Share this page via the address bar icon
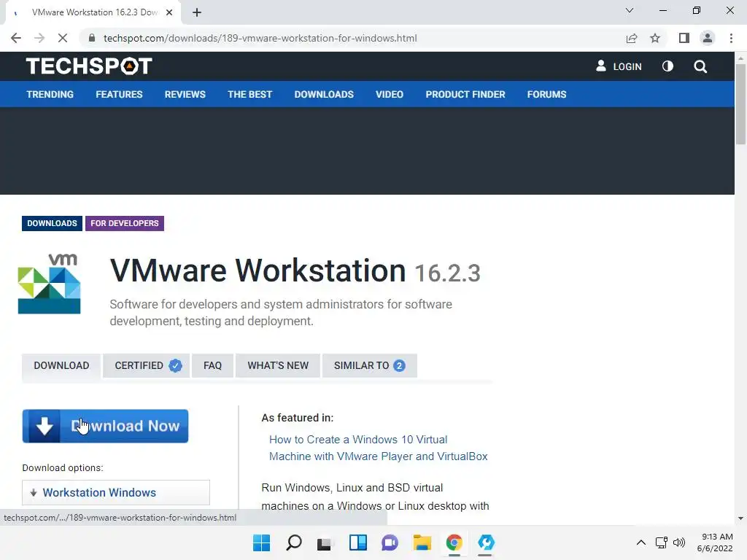The width and height of the screenshot is (747, 560). click(x=632, y=38)
